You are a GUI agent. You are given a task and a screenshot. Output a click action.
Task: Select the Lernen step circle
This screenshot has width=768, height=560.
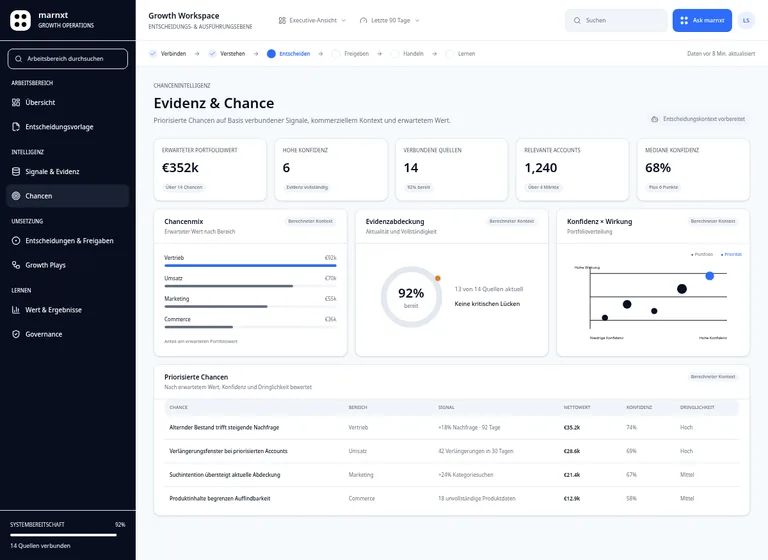(450, 53)
